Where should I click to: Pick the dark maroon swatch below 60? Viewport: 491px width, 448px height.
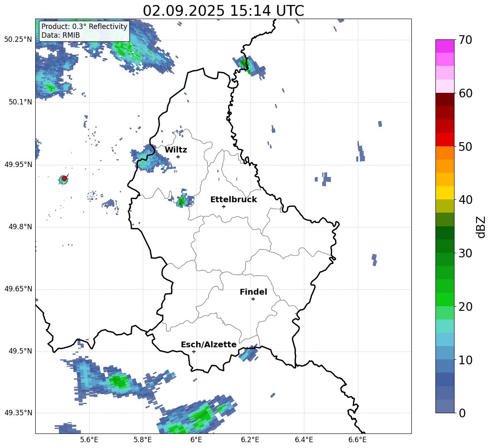click(x=445, y=99)
